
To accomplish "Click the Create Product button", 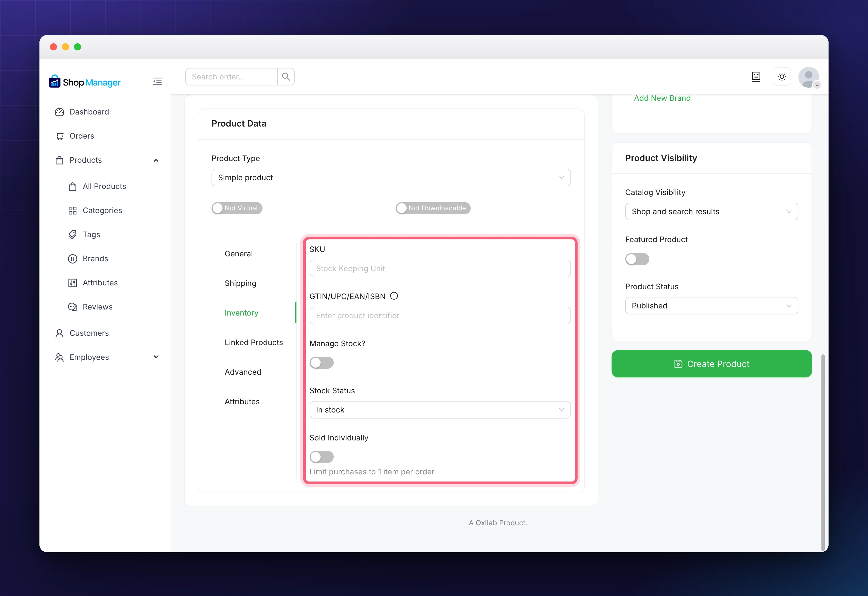I will click(x=711, y=364).
